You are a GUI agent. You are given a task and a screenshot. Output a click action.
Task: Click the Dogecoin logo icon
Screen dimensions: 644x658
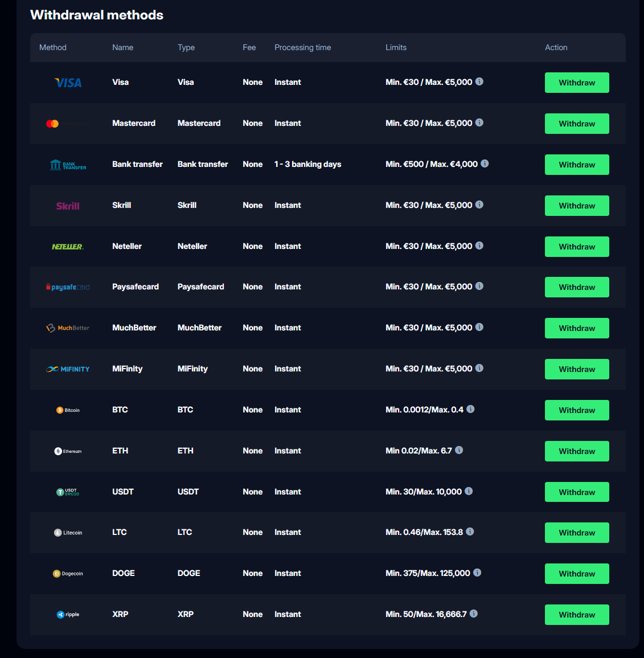68,574
